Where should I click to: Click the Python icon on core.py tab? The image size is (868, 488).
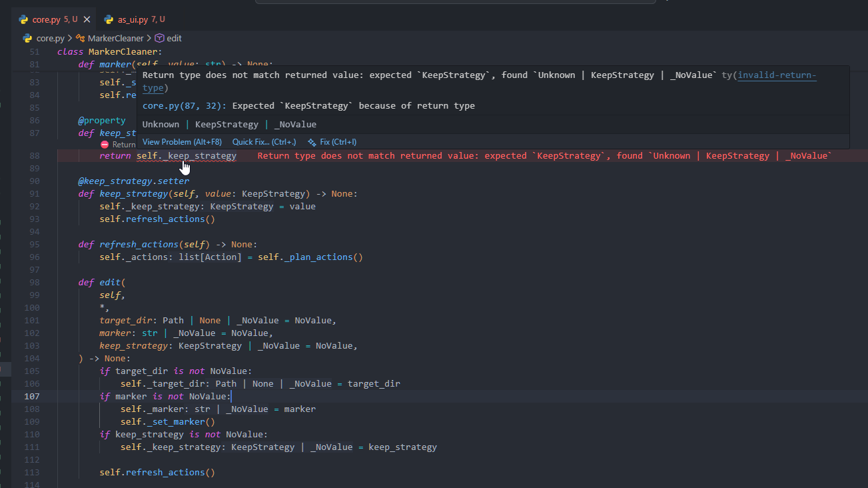coord(23,19)
